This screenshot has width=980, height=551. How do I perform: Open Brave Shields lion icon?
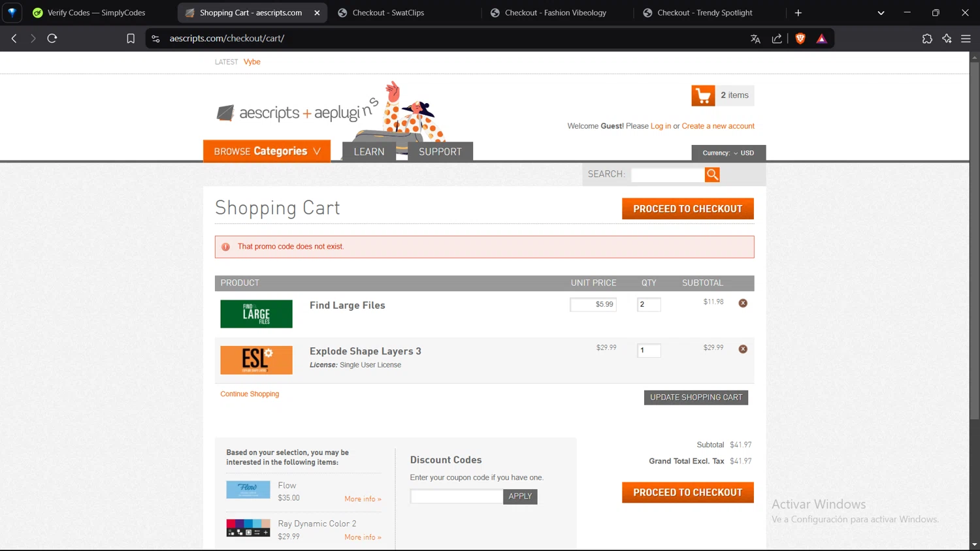click(800, 39)
